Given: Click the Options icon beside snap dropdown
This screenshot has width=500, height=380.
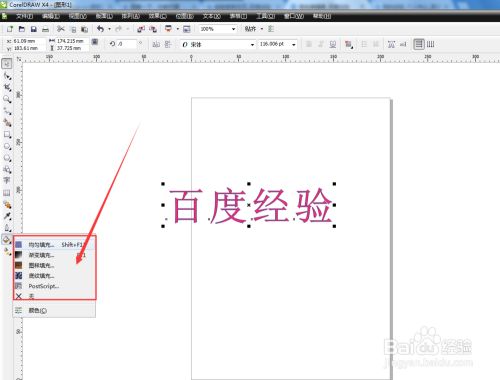Looking at the screenshot, I should 271,29.
